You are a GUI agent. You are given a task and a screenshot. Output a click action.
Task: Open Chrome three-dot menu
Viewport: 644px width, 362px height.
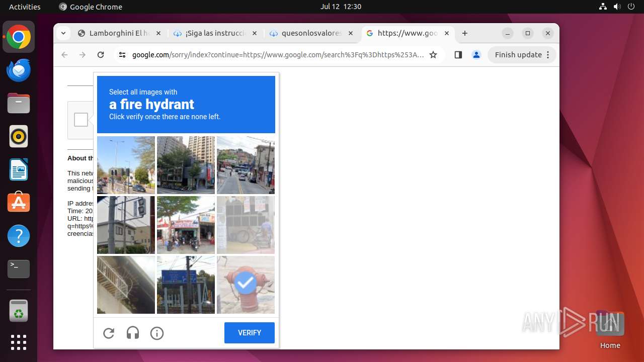(x=548, y=55)
